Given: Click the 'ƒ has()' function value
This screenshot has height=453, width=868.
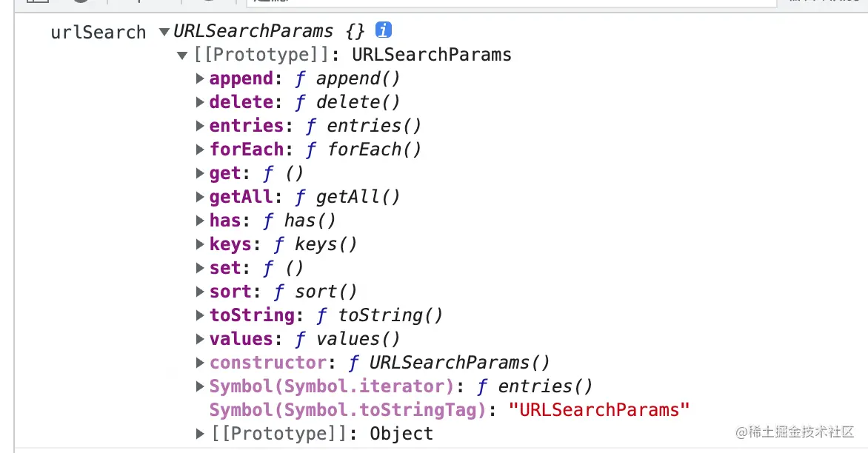Looking at the screenshot, I should point(299,221).
